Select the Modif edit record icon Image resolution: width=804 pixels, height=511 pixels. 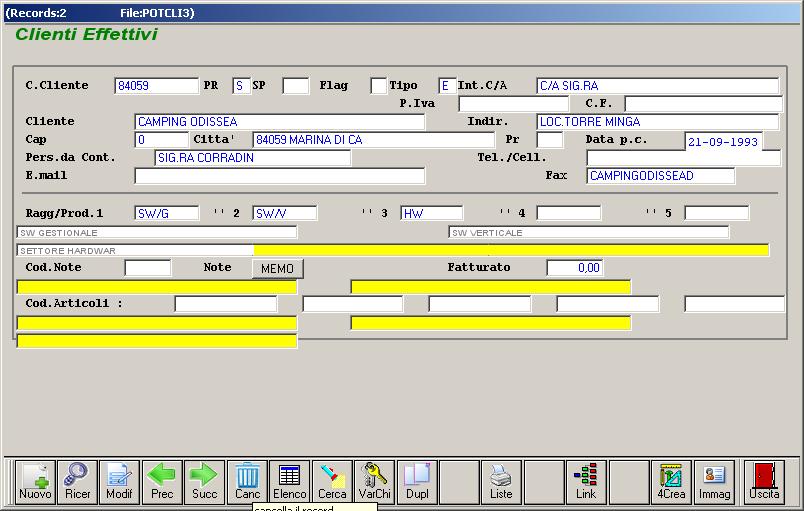pyautogui.click(x=119, y=482)
